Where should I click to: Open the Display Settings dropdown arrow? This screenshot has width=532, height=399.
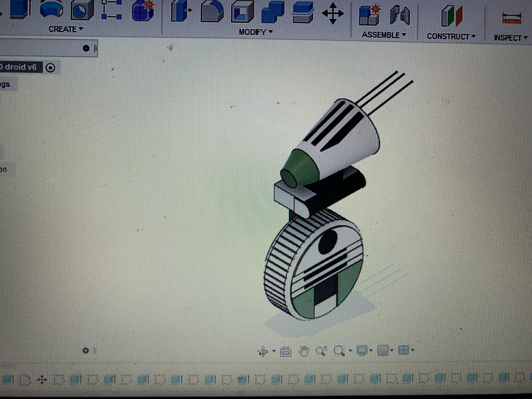click(371, 350)
